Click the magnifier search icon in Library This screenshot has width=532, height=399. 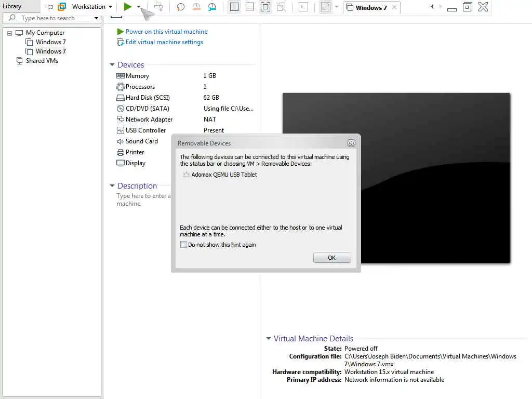12,18
